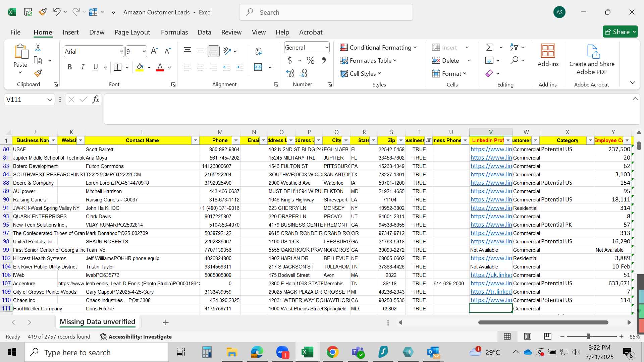Open the Data ribbon tab
Image resolution: width=644 pixels, height=362 pixels.
point(204,32)
